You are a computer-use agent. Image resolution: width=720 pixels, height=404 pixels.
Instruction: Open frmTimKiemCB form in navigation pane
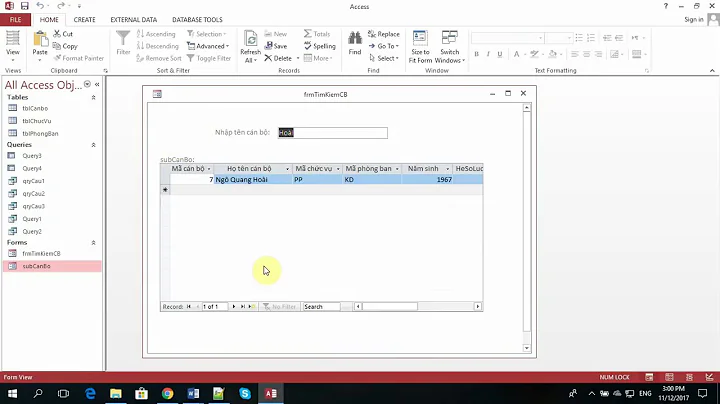click(41, 253)
